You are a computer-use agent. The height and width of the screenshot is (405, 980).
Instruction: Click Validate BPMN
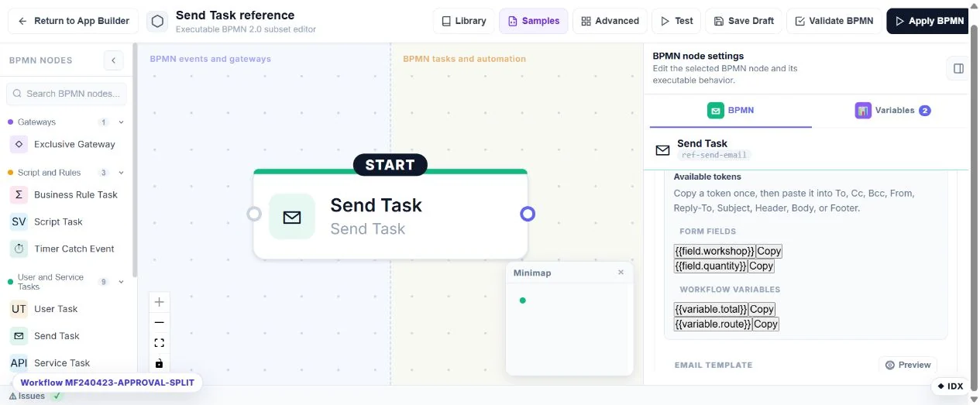834,21
